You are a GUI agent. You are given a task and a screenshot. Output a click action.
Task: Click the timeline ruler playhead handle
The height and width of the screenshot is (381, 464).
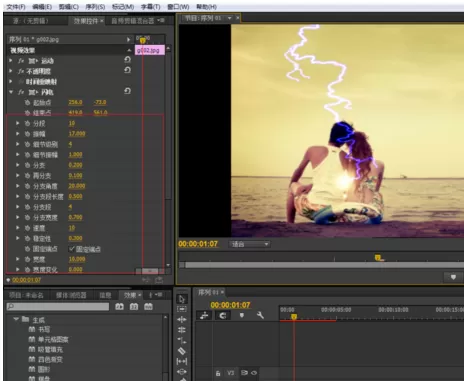[294, 317]
